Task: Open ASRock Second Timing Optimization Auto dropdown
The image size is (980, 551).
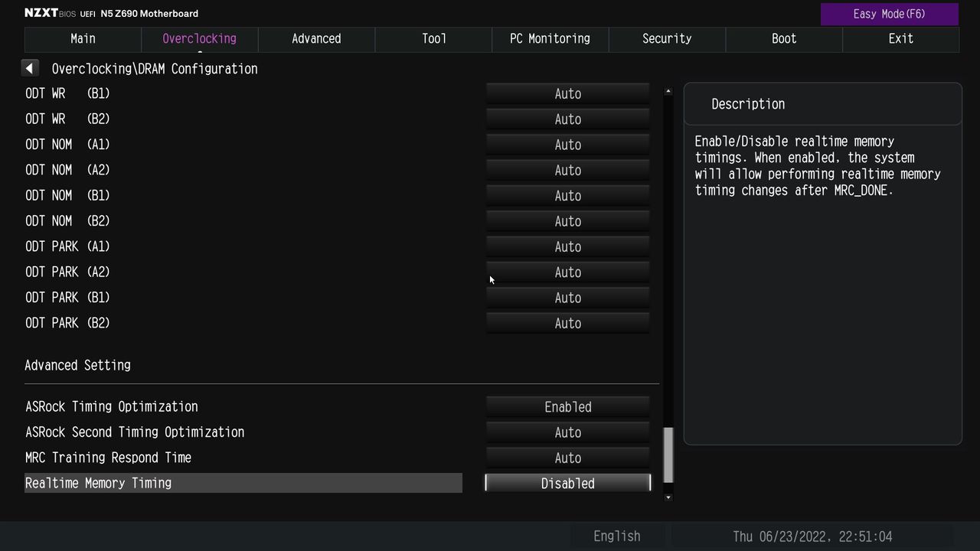Action: 567,432
